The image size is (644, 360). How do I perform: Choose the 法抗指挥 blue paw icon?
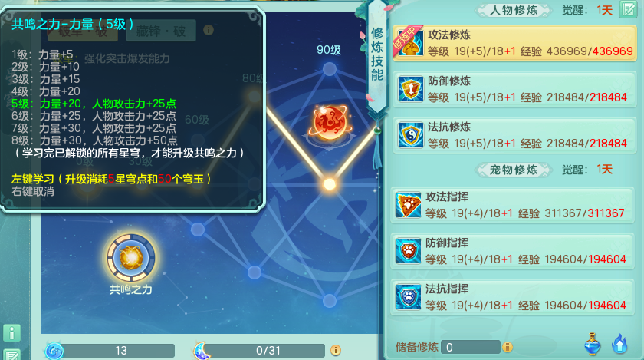(x=408, y=297)
